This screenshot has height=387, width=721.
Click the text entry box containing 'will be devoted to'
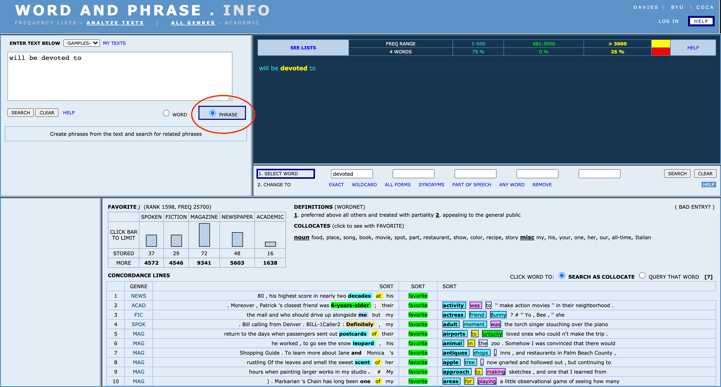tap(120, 76)
